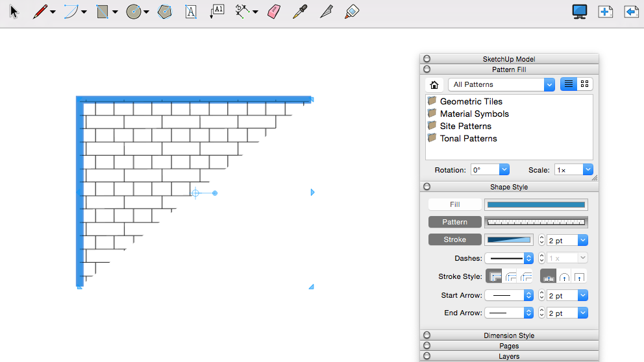Select the Split knife tool

pos(326,12)
